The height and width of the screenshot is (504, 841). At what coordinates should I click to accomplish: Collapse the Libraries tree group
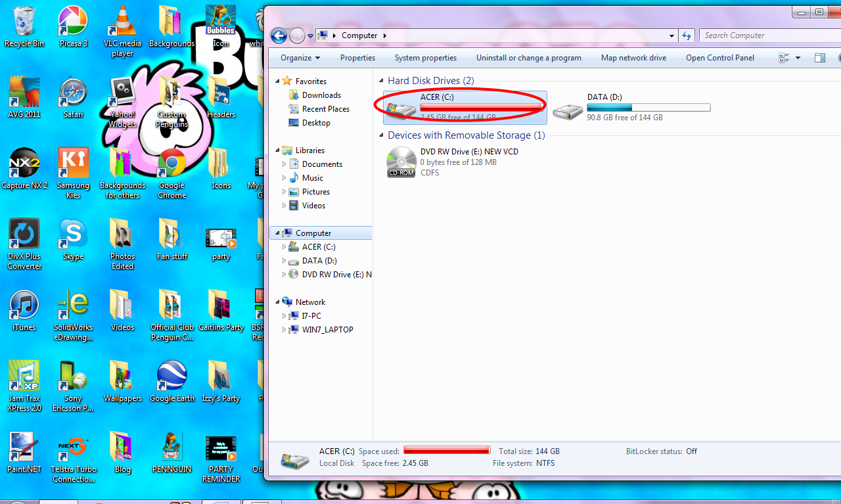point(277,150)
